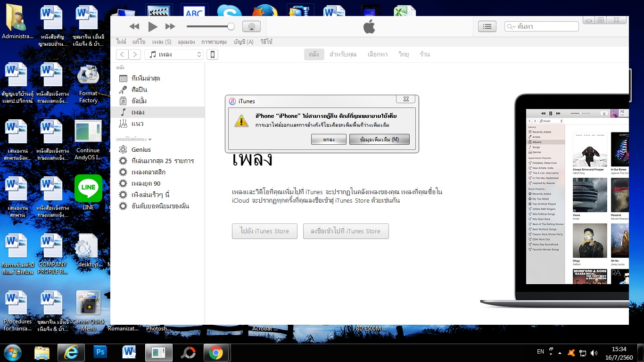Select the Administrator folder desktop icon
The width and height of the screenshot is (644, 362).
coord(17,23)
